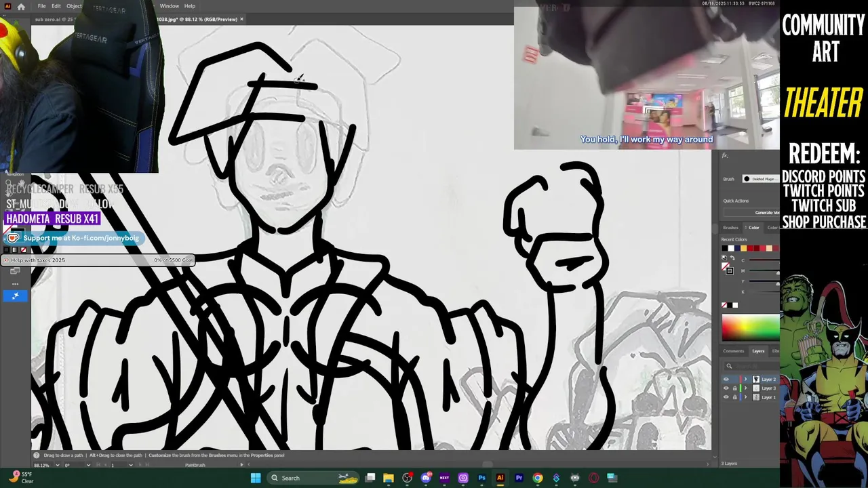The width and height of the screenshot is (868, 488).
Task: Switch to the Color panel tab
Action: pyautogui.click(x=753, y=228)
